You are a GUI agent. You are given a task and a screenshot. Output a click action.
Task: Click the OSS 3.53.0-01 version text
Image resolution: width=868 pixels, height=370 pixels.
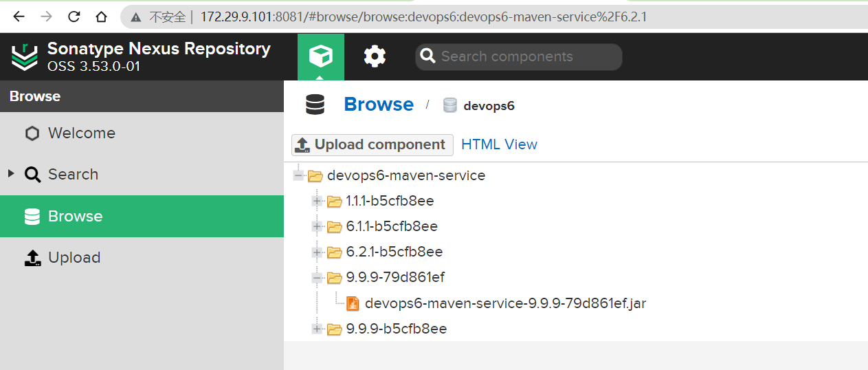93,67
